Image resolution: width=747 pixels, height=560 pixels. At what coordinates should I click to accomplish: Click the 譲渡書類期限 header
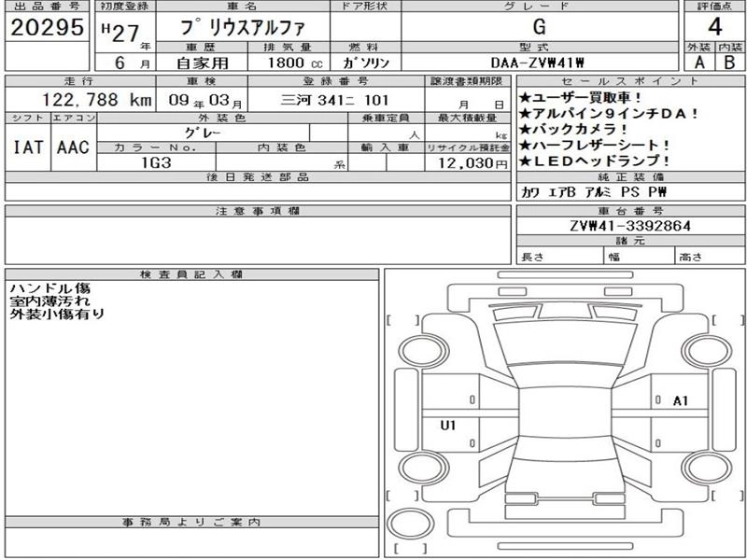(x=466, y=81)
